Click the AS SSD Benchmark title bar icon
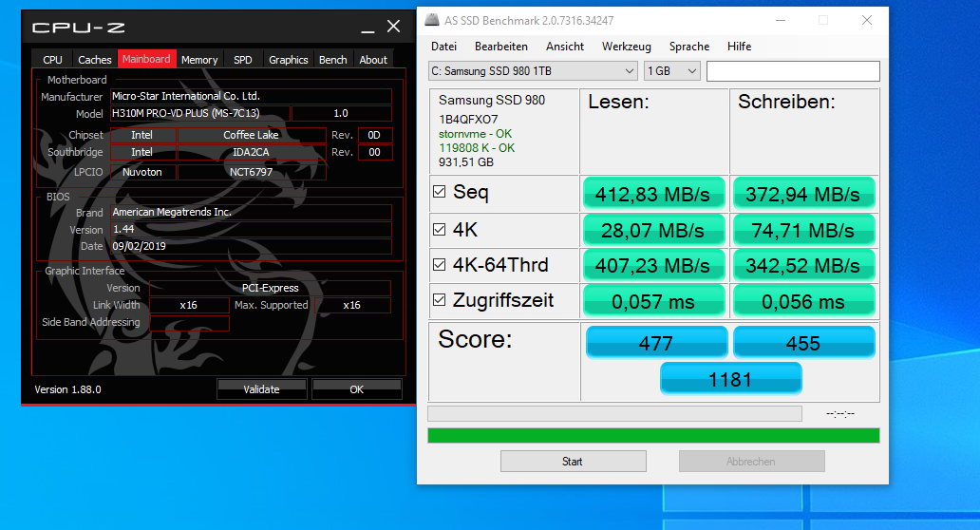 (432, 20)
